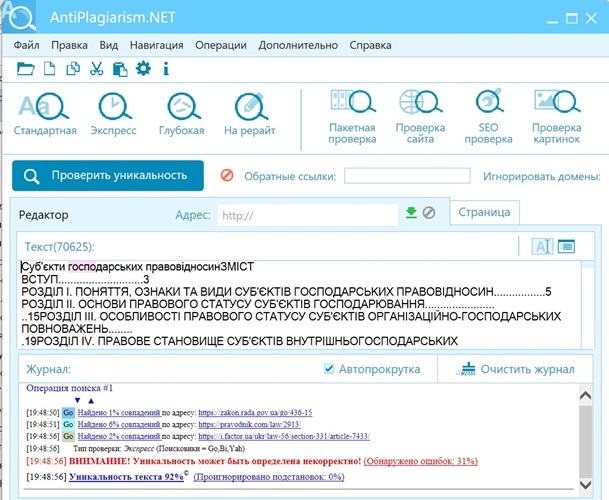Open the Файл menu
The image size is (609, 500).
click(x=26, y=45)
